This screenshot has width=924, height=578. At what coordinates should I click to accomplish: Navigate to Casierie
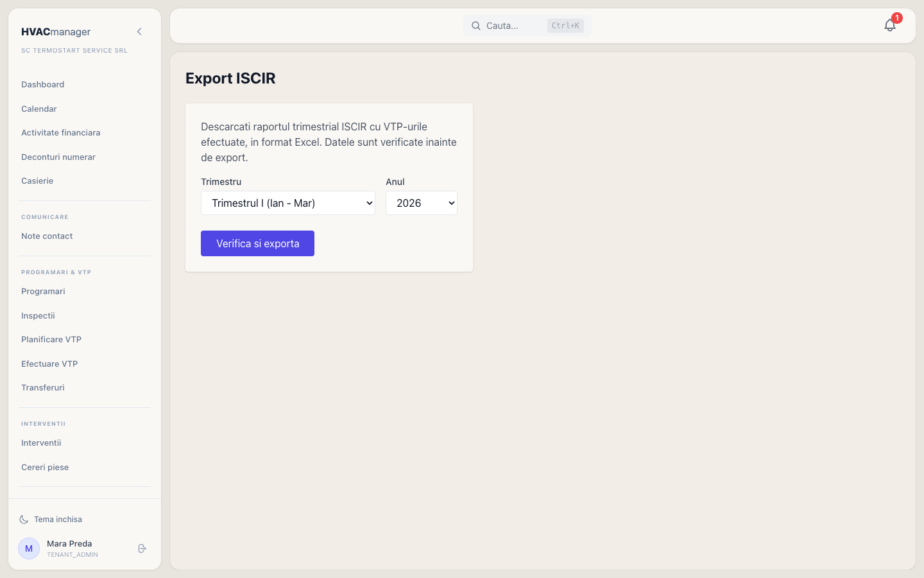tap(37, 180)
